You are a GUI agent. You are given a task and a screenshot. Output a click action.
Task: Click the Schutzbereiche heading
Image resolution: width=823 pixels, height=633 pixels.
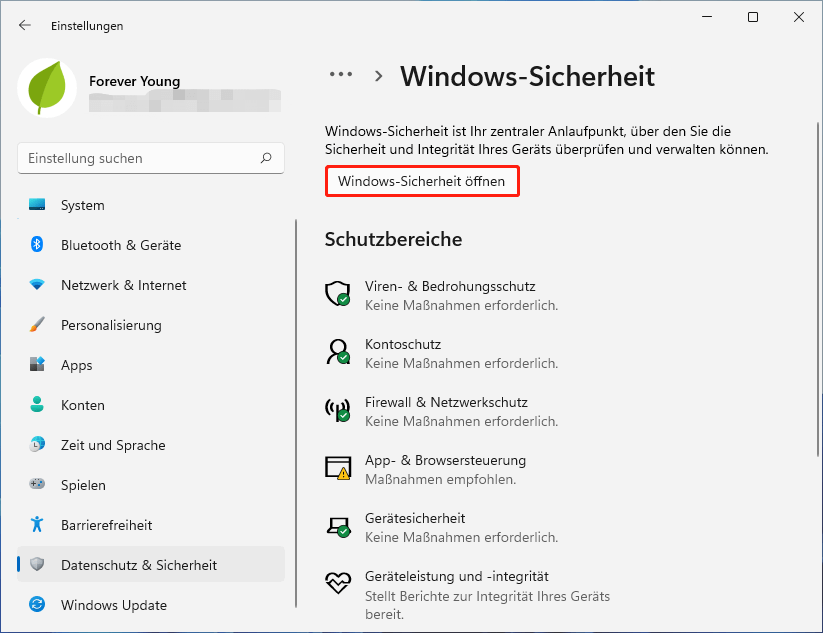[x=393, y=239]
